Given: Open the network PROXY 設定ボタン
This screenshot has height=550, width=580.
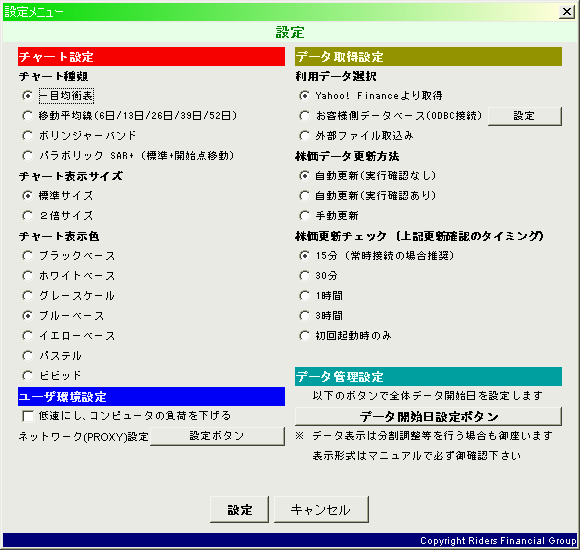Looking at the screenshot, I should click(x=217, y=436).
